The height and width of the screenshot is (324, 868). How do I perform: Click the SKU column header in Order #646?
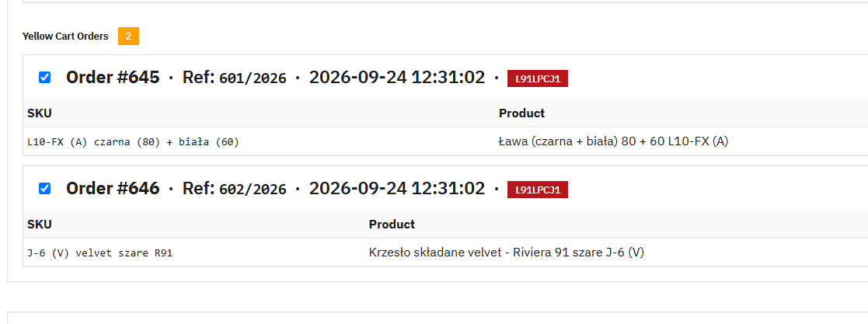coord(40,225)
